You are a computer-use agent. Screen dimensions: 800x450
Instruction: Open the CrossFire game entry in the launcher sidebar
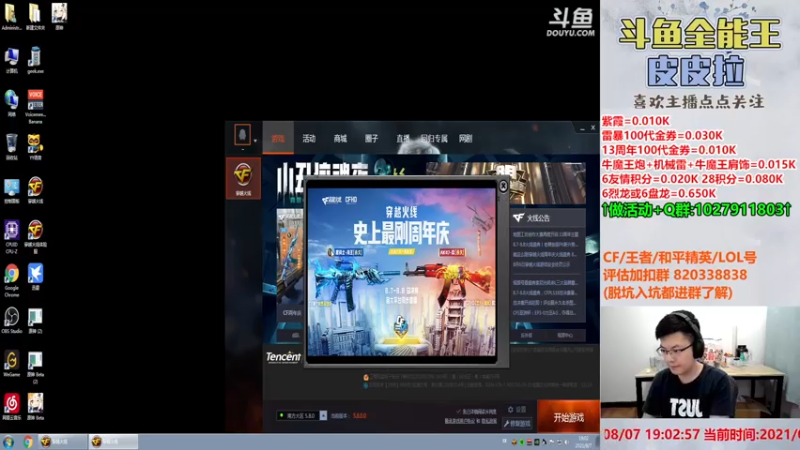243,178
